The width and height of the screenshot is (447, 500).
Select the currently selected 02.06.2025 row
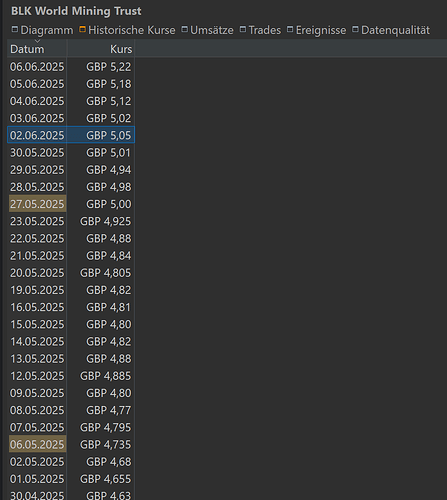tap(71, 135)
